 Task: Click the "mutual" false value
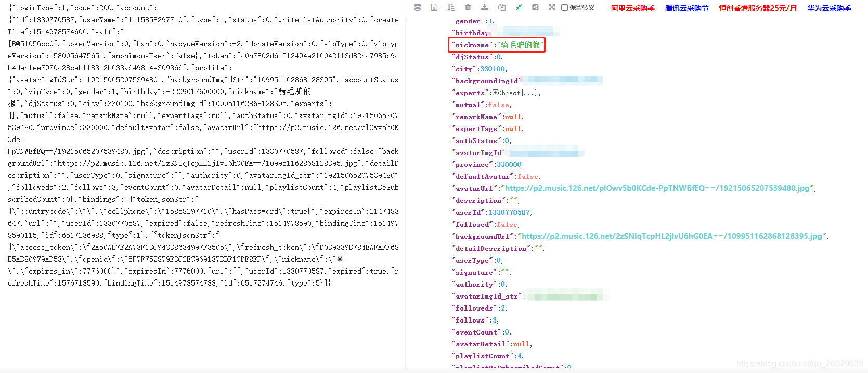point(498,105)
